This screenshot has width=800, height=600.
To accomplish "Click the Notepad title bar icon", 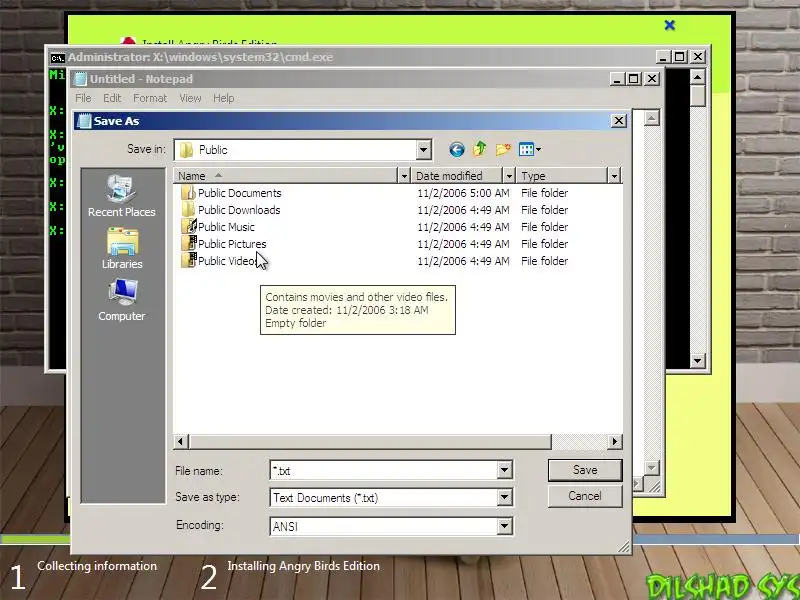I will (x=80, y=79).
